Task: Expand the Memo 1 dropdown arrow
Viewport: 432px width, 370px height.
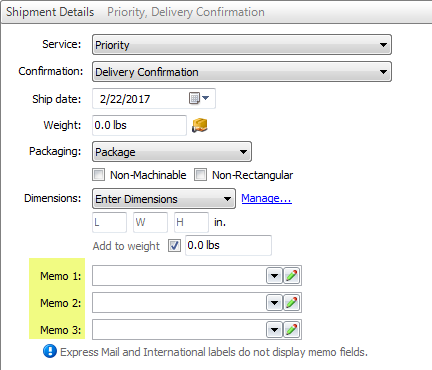Action: (274, 276)
